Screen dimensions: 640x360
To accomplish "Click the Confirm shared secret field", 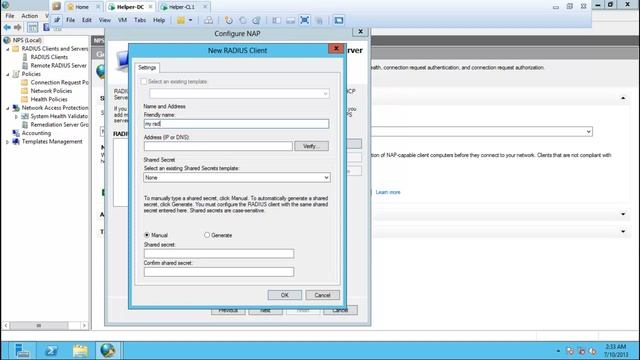I will 219,272.
